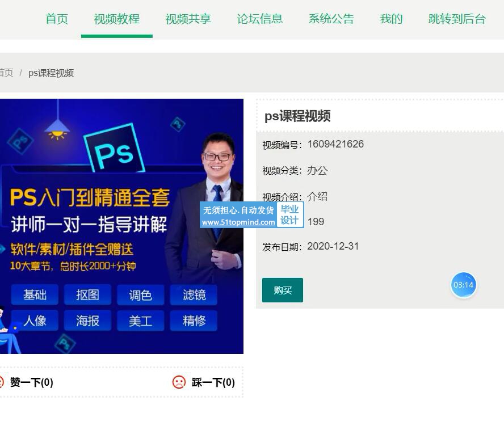
Task: Click the price value 199
Action: click(316, 221)
